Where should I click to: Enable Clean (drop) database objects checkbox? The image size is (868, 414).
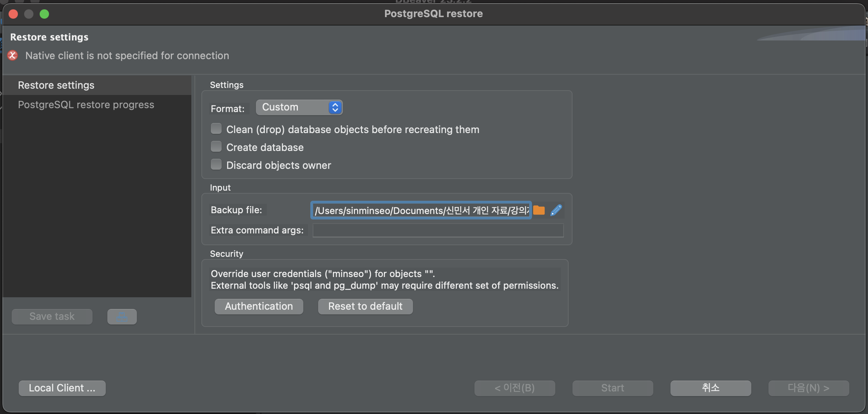(x=216, y=129)
